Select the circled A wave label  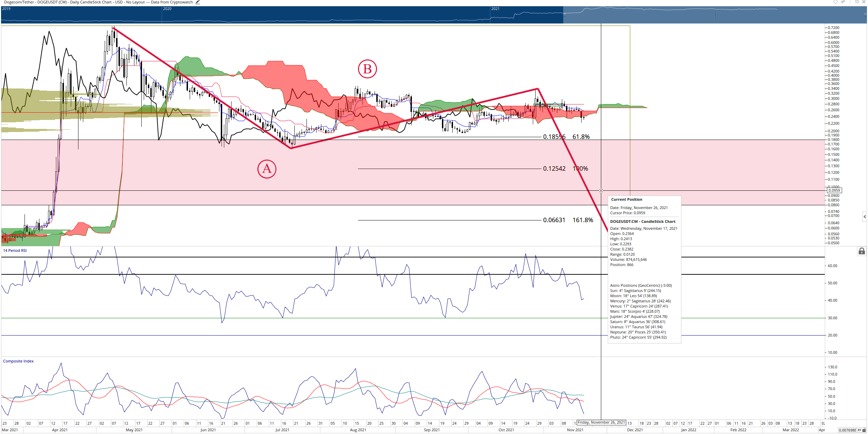[x=267, y=169]
